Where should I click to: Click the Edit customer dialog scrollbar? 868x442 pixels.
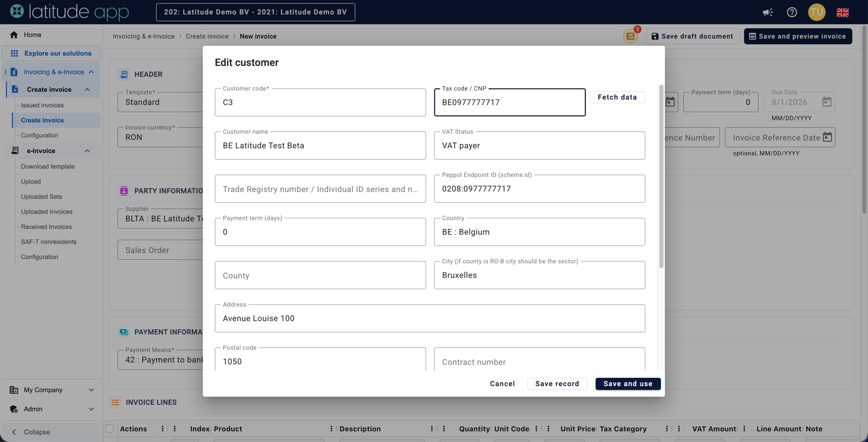click(661, 176)
